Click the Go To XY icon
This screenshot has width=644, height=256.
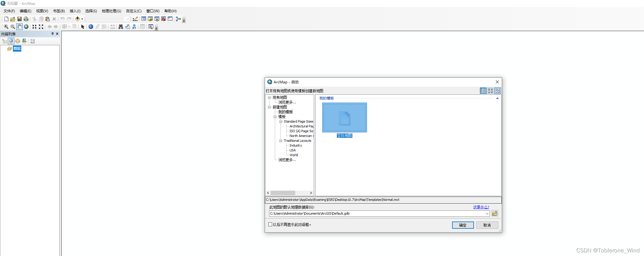click(x=134, y=27)
